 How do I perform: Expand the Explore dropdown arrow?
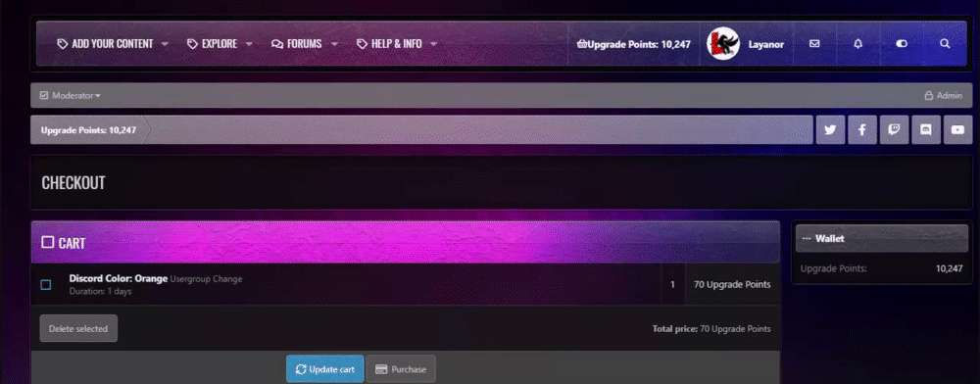tap(249, 44)
